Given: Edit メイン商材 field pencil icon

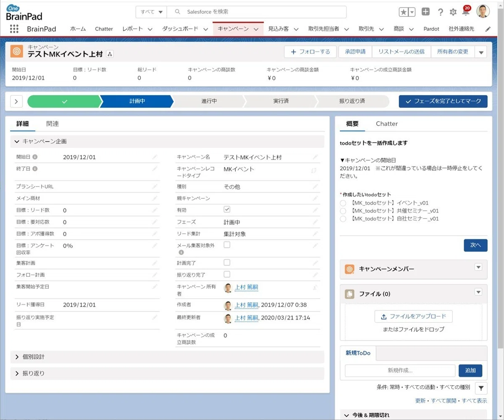Looking at the screenshot, I should (155, 198).
